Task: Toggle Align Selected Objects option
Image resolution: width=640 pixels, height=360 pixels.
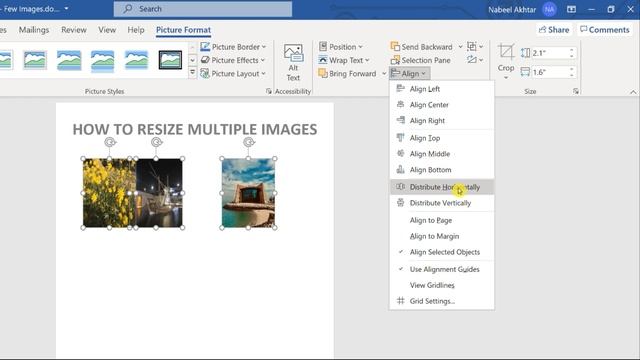Action: click(442, 252)
